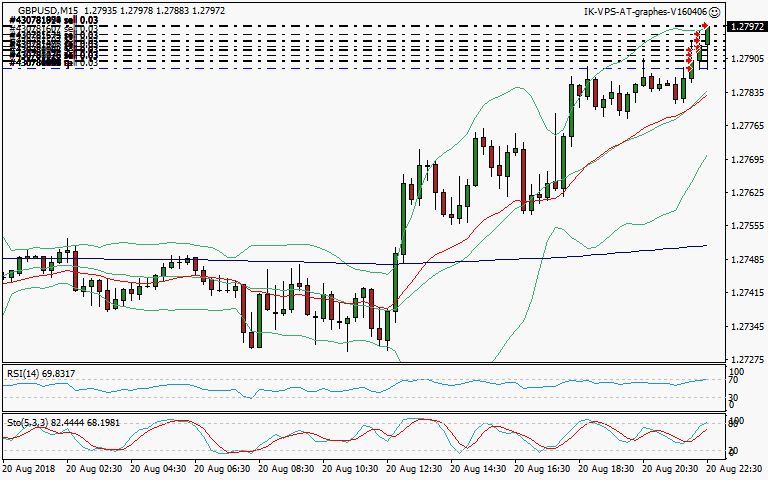768x480 pixels.
Task: Click the 20 Aug 22:30 time label
Action: tap(736, 468)
